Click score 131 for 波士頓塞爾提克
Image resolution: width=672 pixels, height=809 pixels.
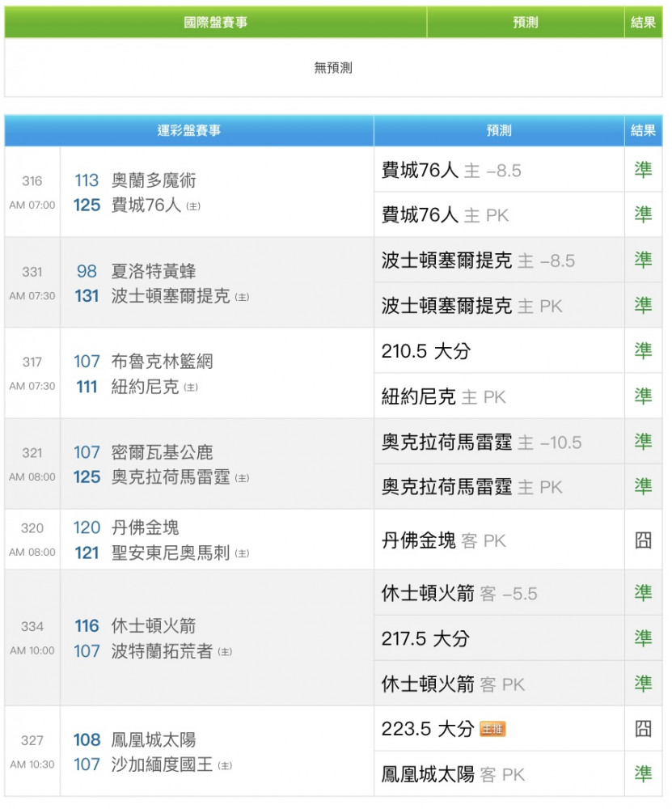pyautogui.click(x=87, y=296)
